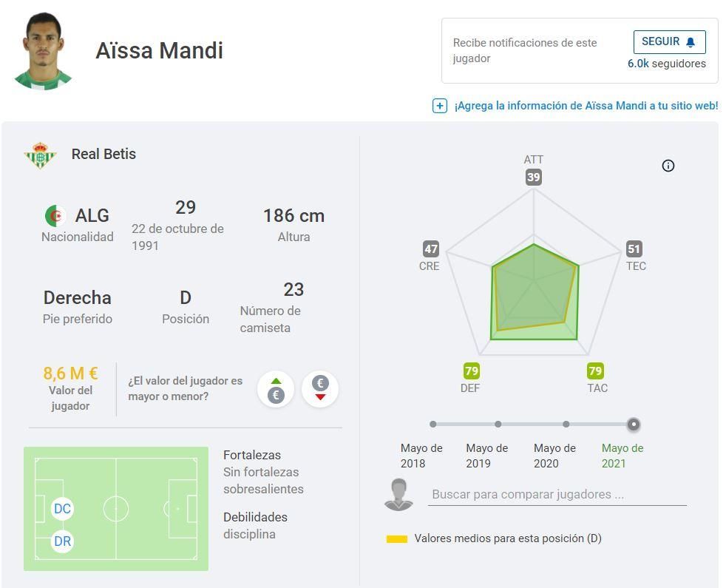
Task: Click the Algeria flag icon
Action: click(x=55, y=216)
